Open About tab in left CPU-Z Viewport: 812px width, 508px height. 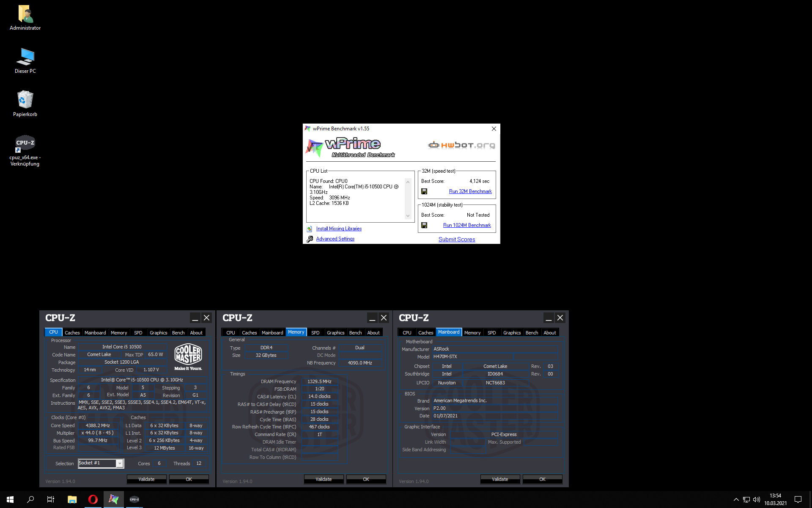[x=196, y=333]
